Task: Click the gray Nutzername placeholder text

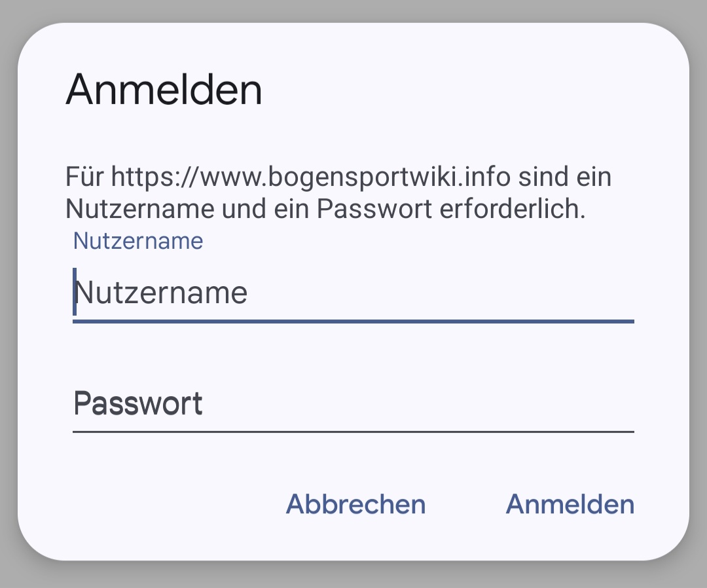Action: (x=162, y=293)
